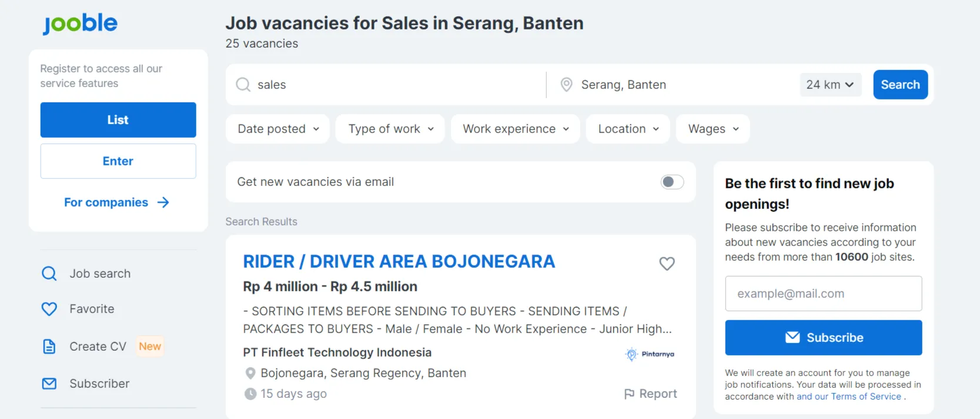
Task: Open the Terms of Service link
Action: 866,397
